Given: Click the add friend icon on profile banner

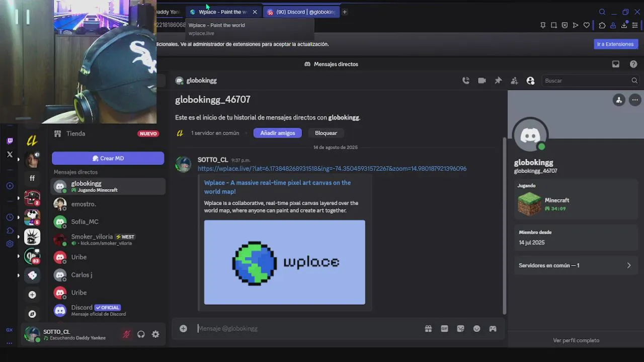Looking at the screenshot, I should point(619,100).
